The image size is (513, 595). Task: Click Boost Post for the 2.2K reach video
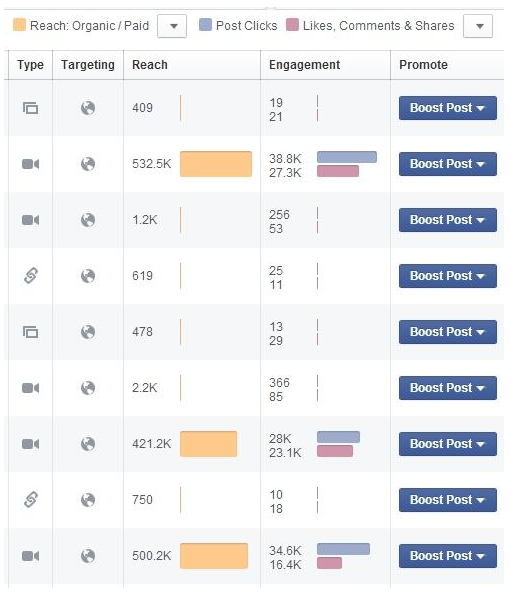point(448,388)
